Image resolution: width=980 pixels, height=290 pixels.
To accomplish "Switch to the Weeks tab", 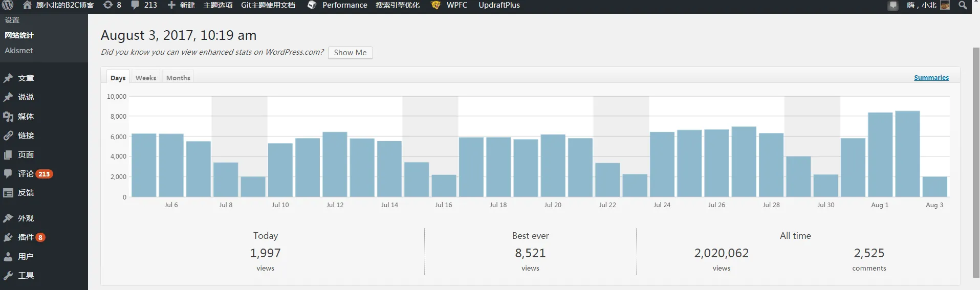I will coord(146,77).
